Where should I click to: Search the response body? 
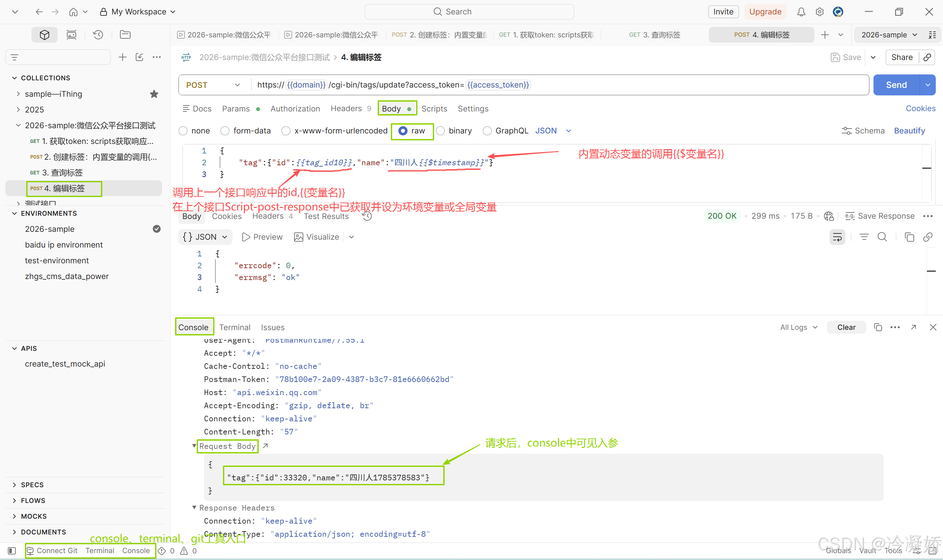(x=882, y=237)
